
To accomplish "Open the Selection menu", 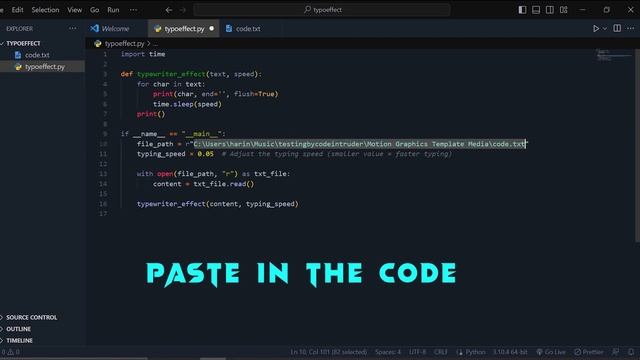I will [x=45, y=10].
